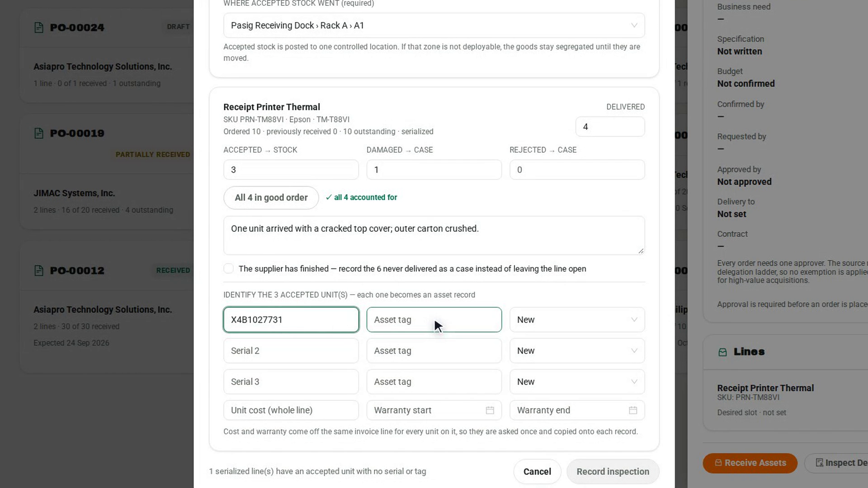Click the Not set delivery value
Screen dimensions: 868x488
click(731, 215)
